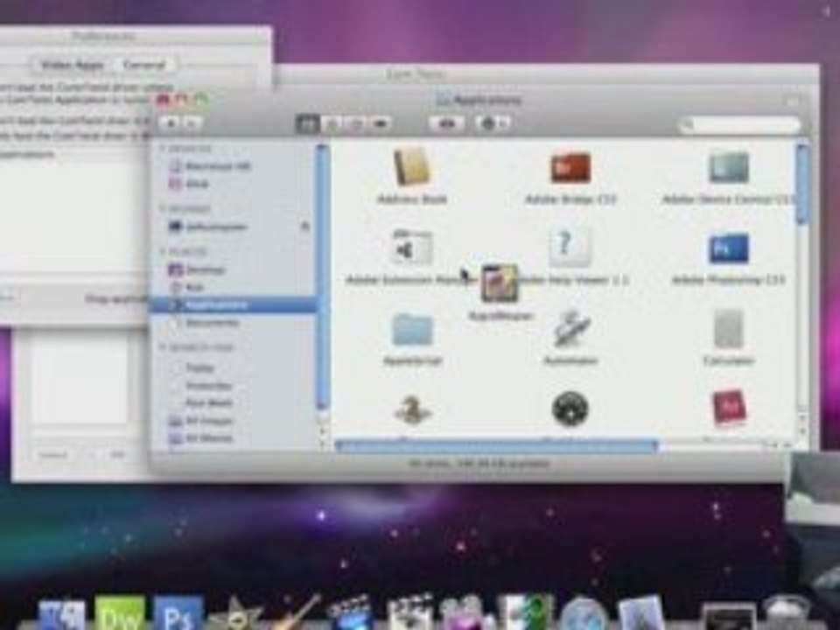
Task: Select the Dashboard gauge icon
Action: [570, 409]
